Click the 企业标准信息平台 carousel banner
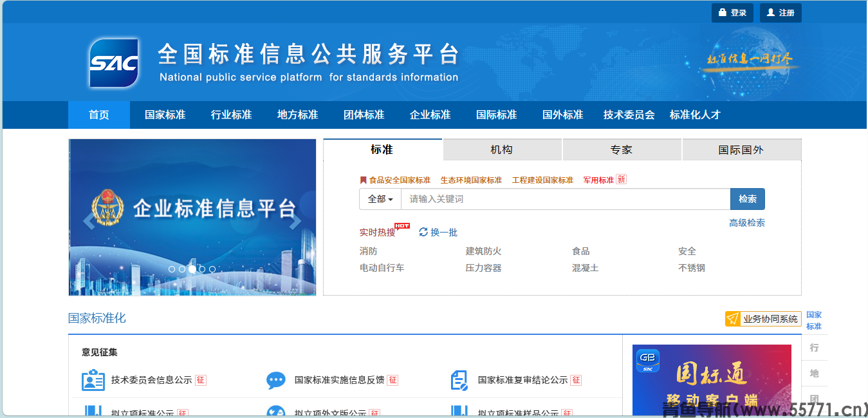Screen dimensions: 868x418 point(192,218)
